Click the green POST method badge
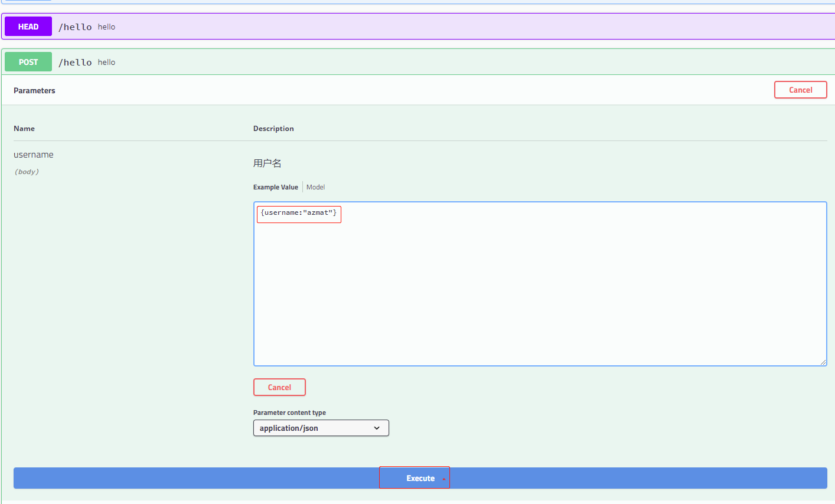 coord(28,62)
